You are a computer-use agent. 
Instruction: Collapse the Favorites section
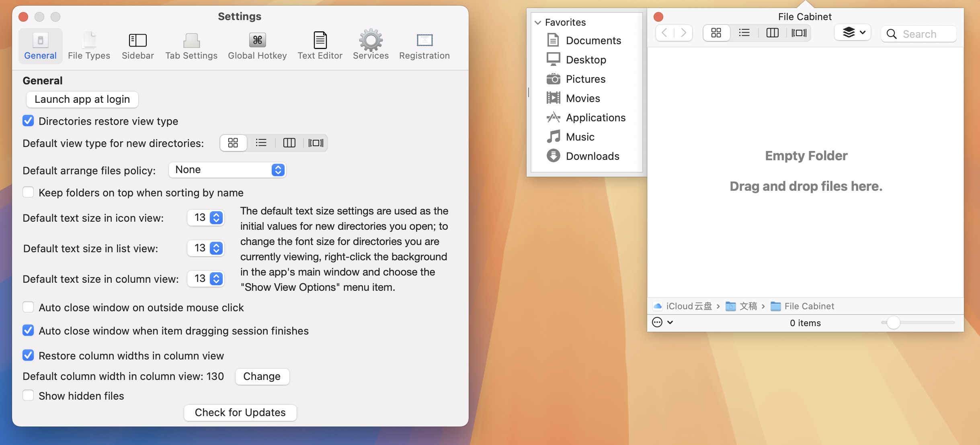tap(538, 22)
